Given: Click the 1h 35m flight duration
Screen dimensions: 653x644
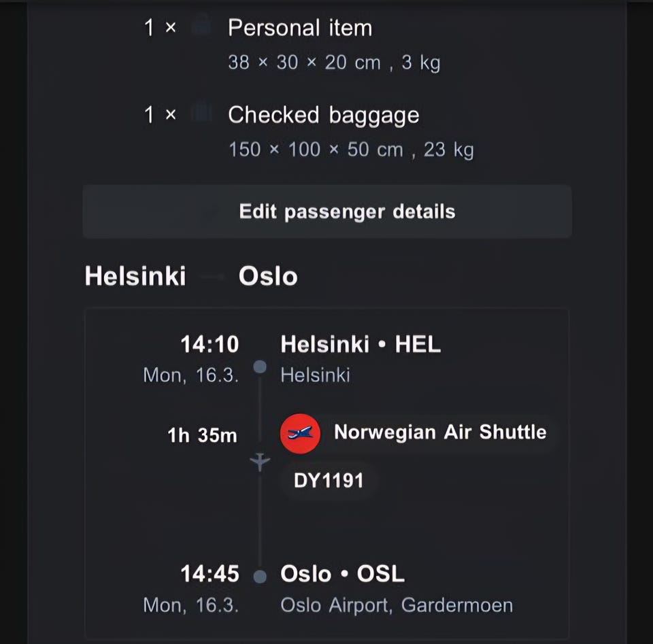Looking at the screenshot, I should 202,435.
